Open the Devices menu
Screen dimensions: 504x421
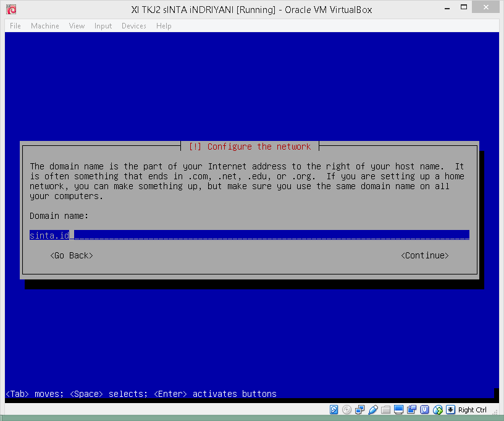[133, 26]
